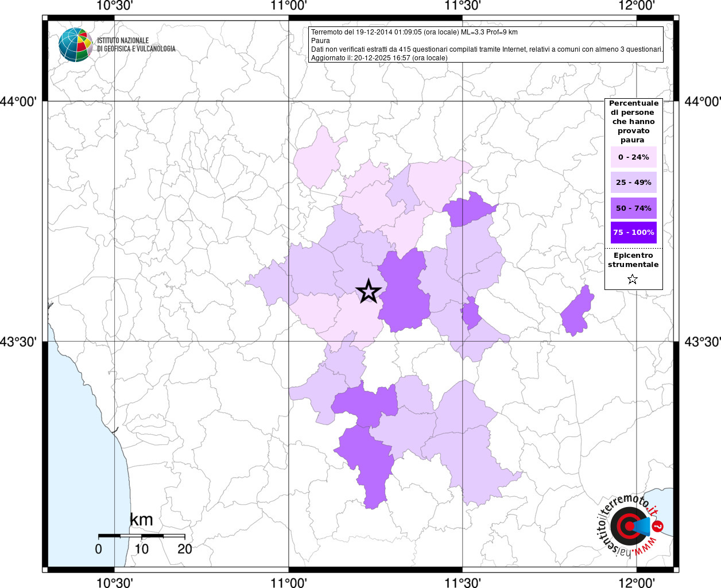721x588 pixels.
Task: Select the 25 - 49% legend swatch
Action: (634, 182)
